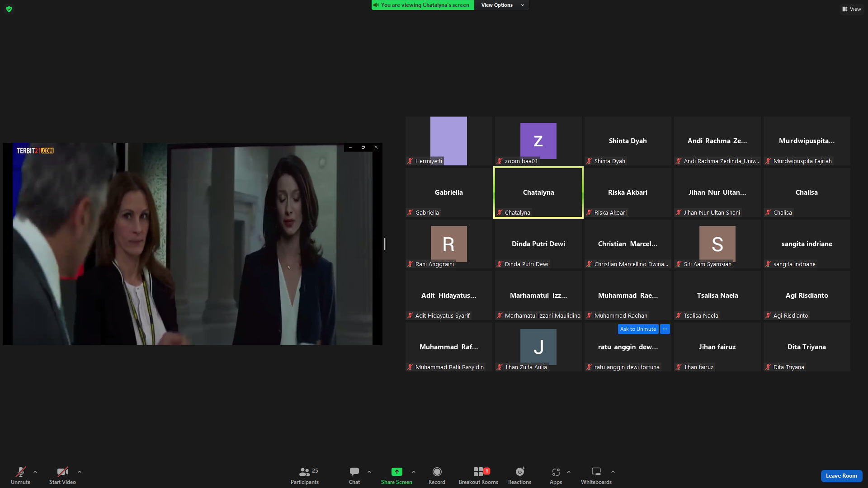The image size is (868, 488).
Task: Expand chat options arrow beside Chat
Action: pyautogui.click(x=369, y=472)
